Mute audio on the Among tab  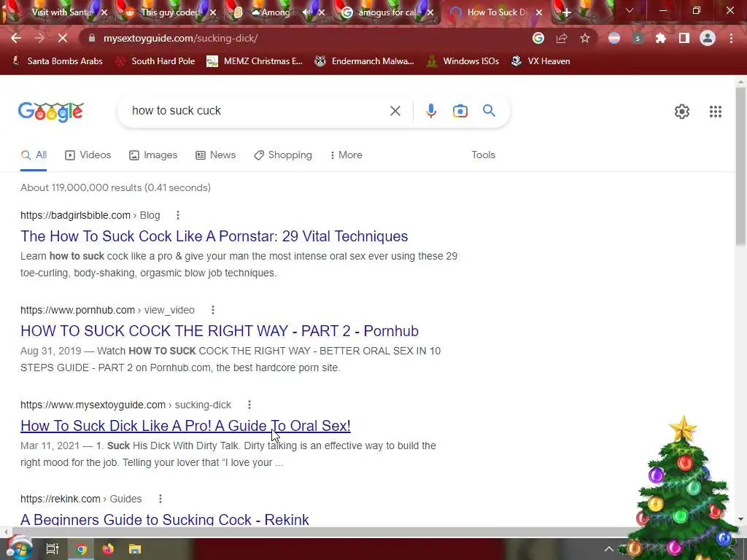pyautogui.click(x=306, y=12)
